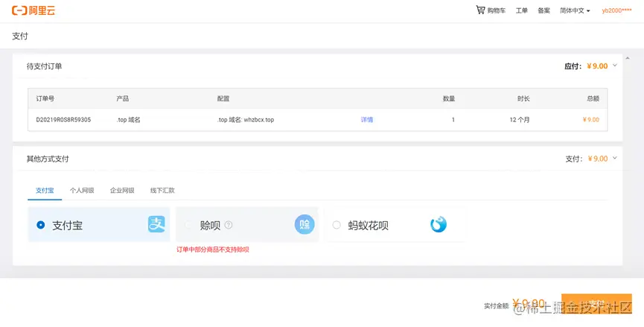Viewport: 644px width, 327px height.
Task: Open the yb2000**** account menu
Action: click(617, 10)
